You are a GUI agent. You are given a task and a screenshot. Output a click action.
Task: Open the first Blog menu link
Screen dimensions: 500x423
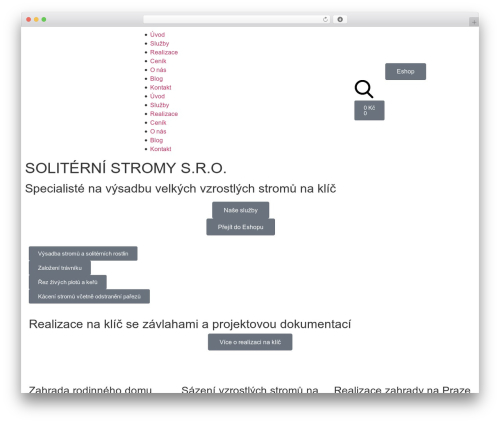click(156, 79)
